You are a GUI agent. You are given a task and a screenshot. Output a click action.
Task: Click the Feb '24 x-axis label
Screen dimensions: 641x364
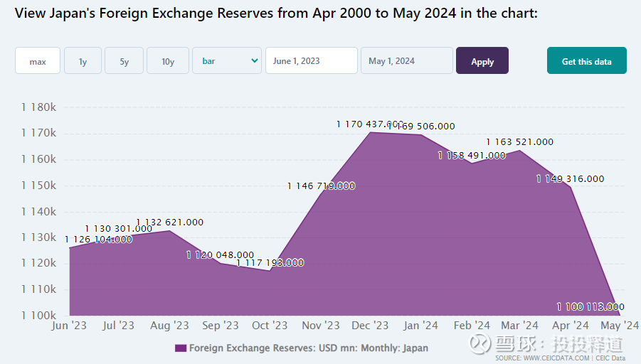(x=472, y=326)
